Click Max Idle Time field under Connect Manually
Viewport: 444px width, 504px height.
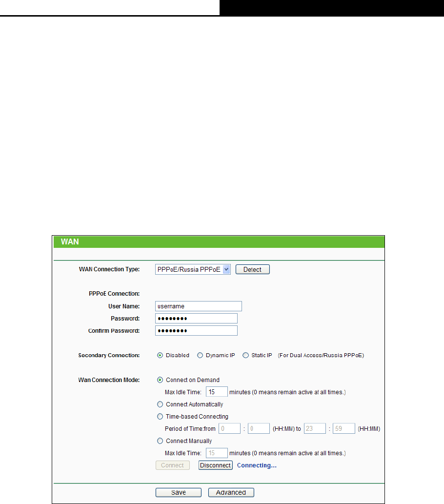click(x=217, y=453)
